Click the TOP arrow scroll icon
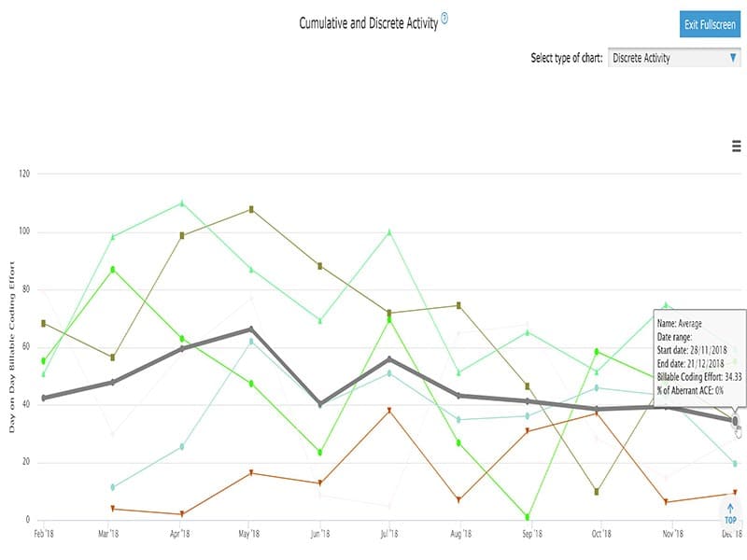 click(730, 512)
